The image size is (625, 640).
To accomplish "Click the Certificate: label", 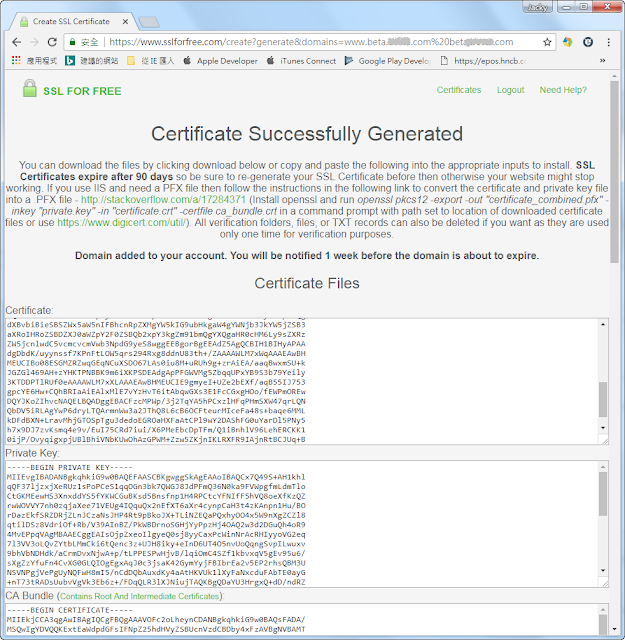I will 29,310.
